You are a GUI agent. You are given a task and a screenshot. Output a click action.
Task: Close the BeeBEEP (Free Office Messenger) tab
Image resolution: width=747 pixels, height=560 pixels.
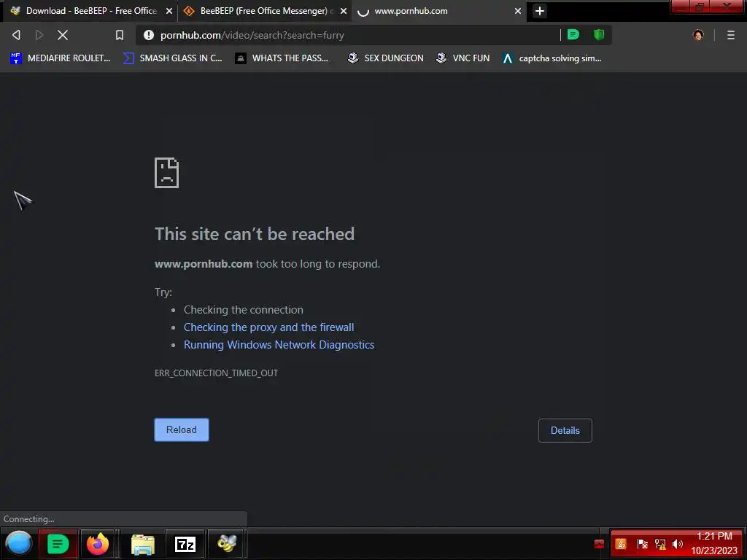point(343,11)
